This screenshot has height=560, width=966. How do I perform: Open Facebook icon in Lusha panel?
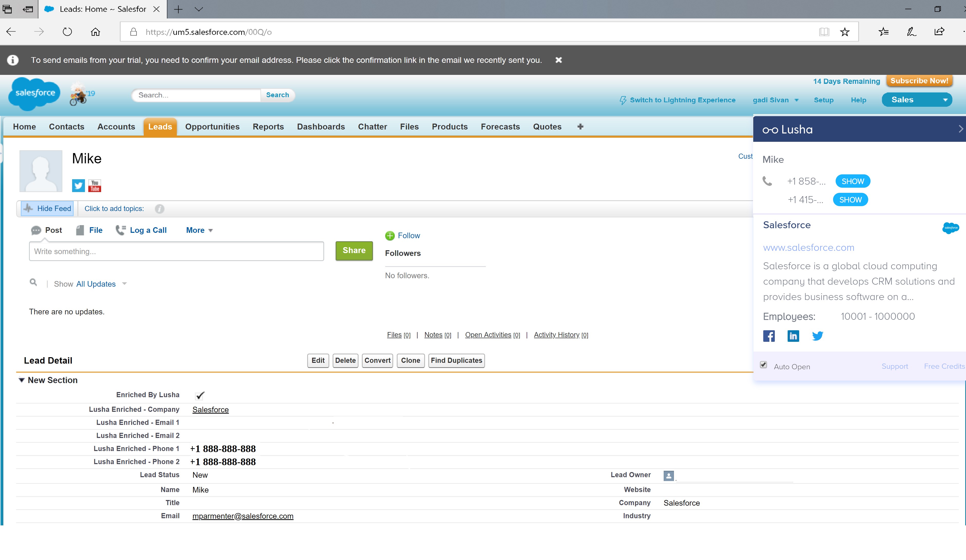pyautogui.click(x=769, y=336)
